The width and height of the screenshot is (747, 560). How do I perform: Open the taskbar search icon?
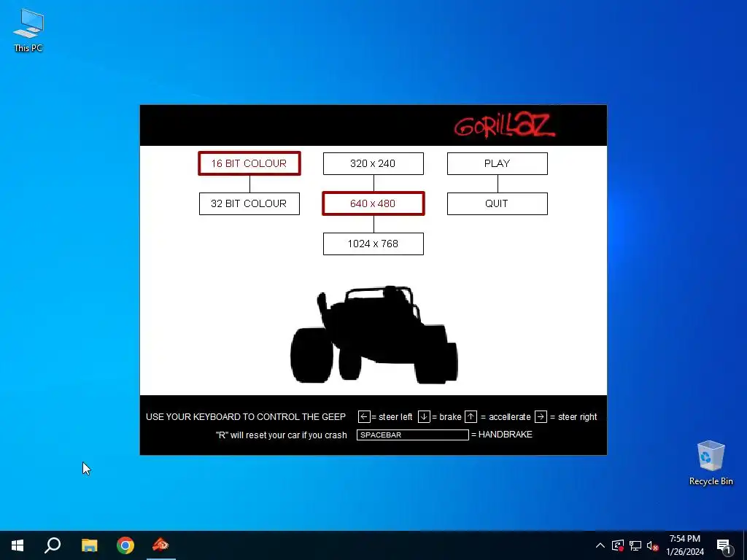(x=53, y=545)
